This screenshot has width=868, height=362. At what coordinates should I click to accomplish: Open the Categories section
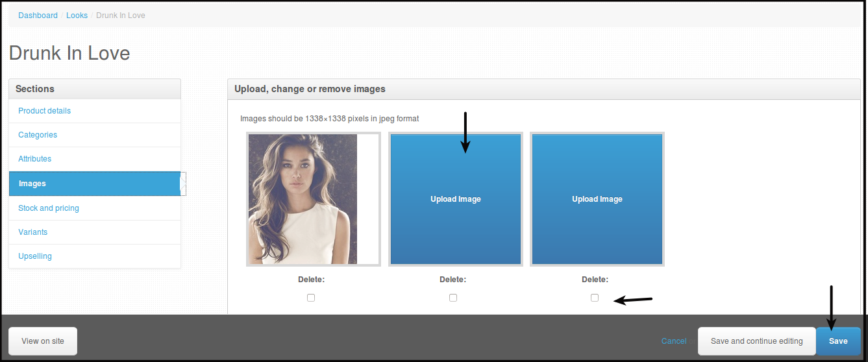[x=95, y=135]
